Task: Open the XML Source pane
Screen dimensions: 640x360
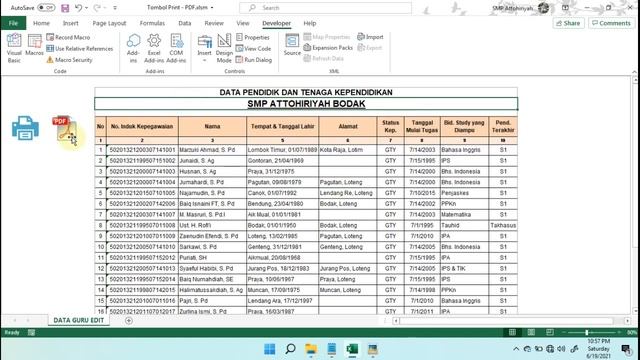Action: (x=292, y=45)
